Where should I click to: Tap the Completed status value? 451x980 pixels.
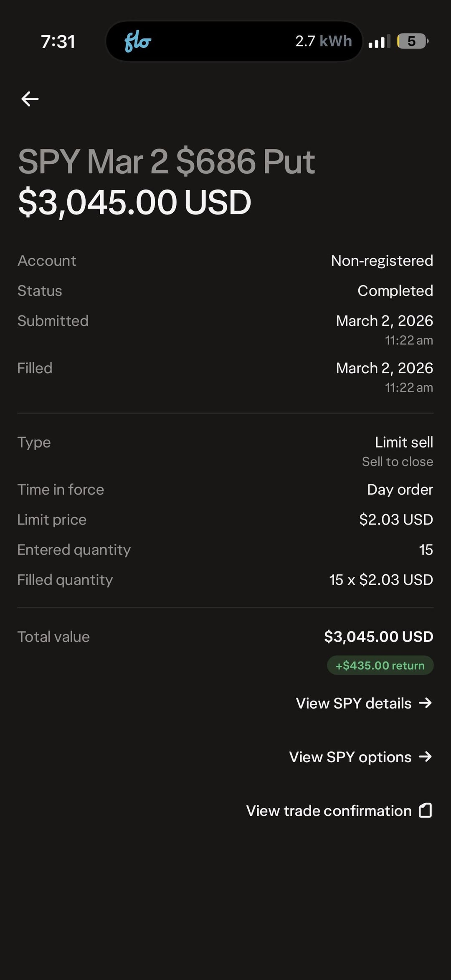click(x=395, y=291)
